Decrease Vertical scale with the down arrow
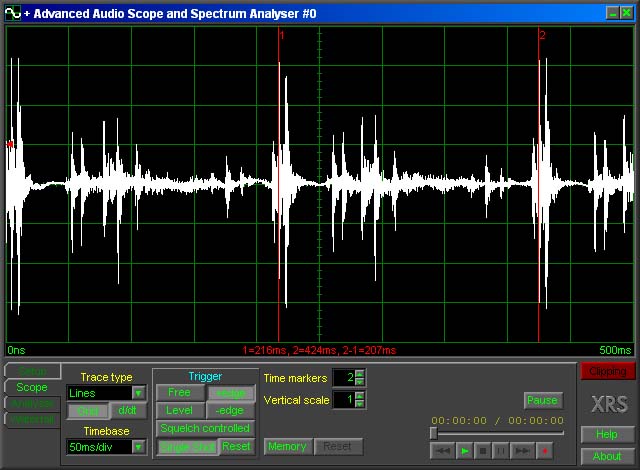 359,403
